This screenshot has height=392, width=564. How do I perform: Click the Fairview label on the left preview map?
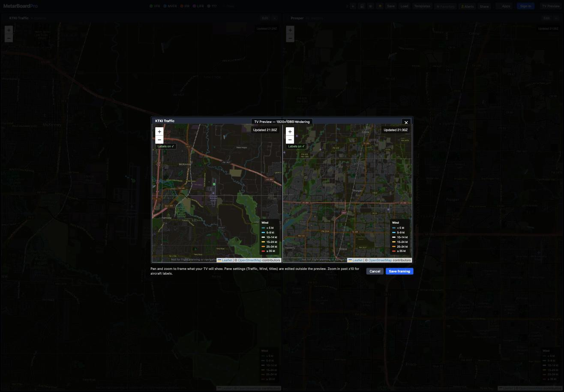(x=166, y=218)
